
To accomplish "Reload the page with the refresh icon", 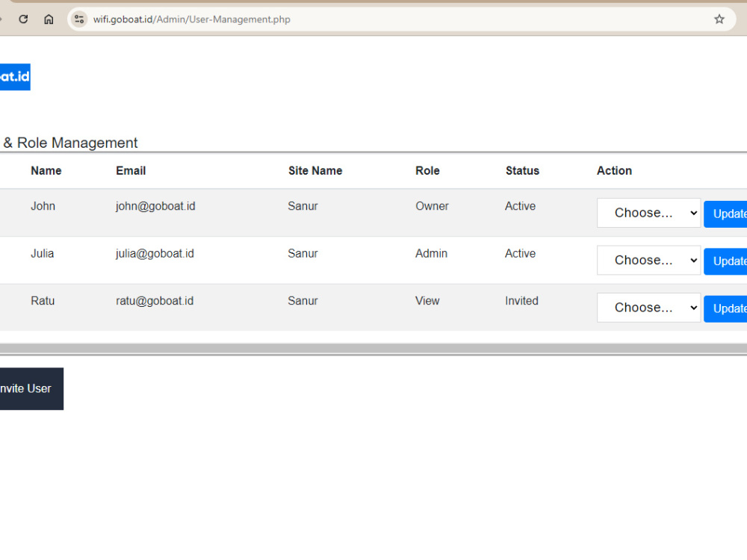I will 23,19.
